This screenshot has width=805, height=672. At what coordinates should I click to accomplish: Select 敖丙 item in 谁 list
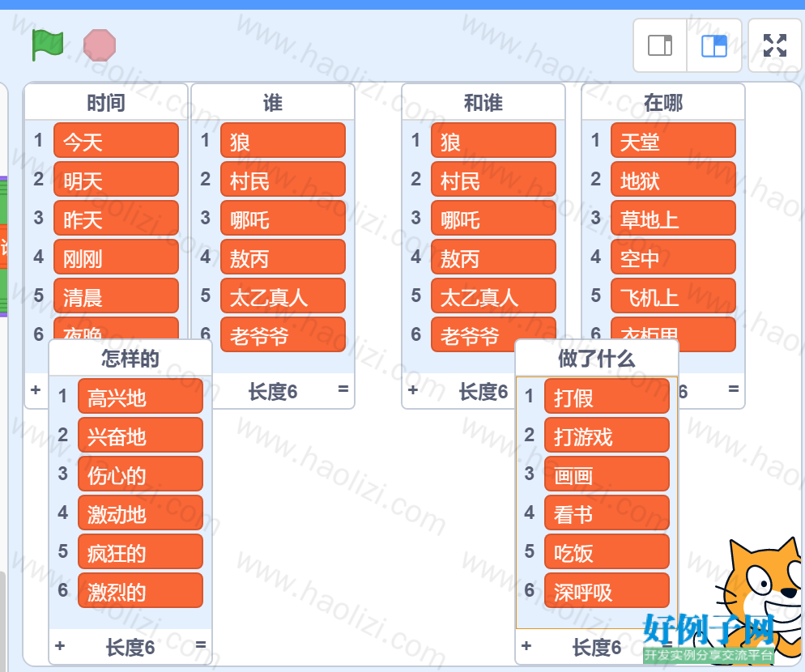coord(283,257)
